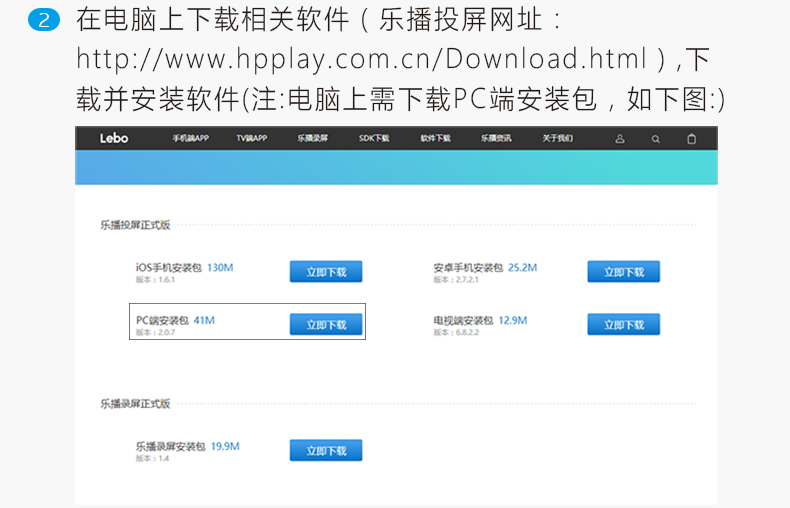Download the 电视端安装包 via 立即下载
790x508 pixels.
pos(624,325)
